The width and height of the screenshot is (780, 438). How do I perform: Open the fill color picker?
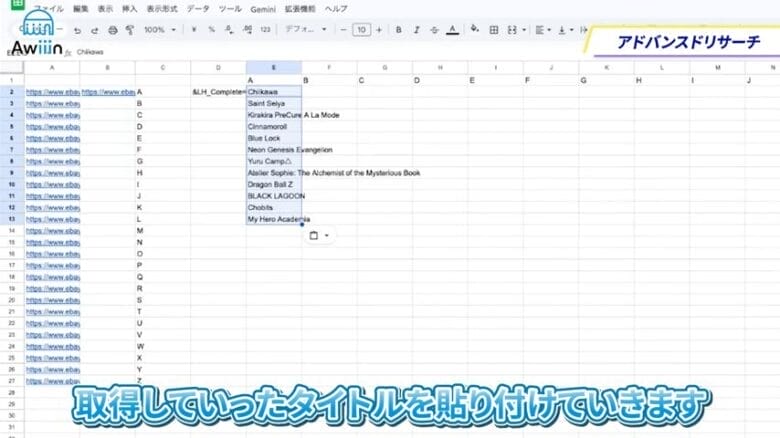(475, 29)
